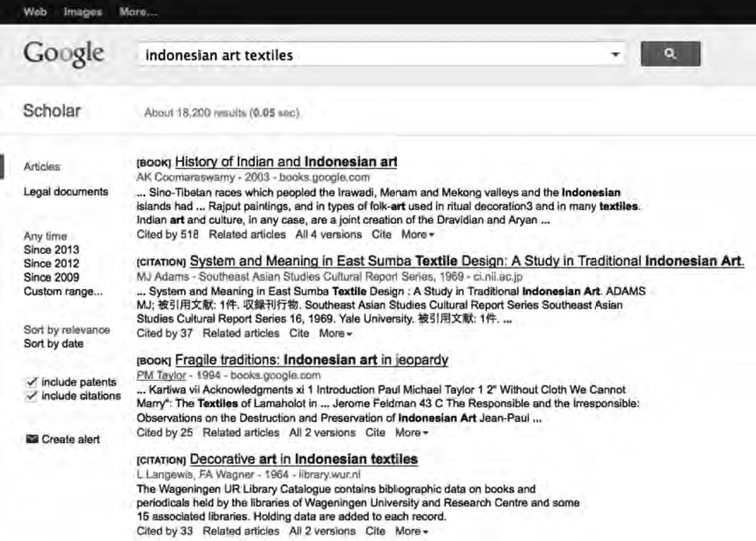Open the Web tab in top bar

(x=35, y=12)
